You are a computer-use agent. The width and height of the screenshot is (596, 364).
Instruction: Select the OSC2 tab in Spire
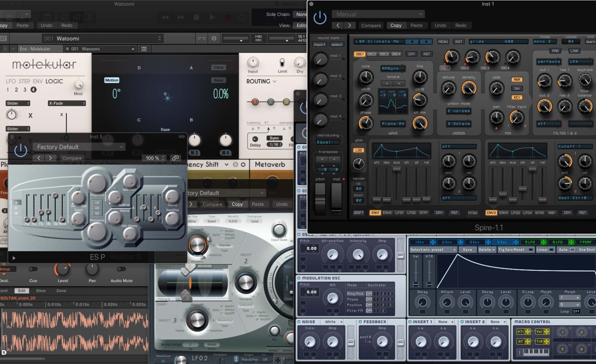372,54
